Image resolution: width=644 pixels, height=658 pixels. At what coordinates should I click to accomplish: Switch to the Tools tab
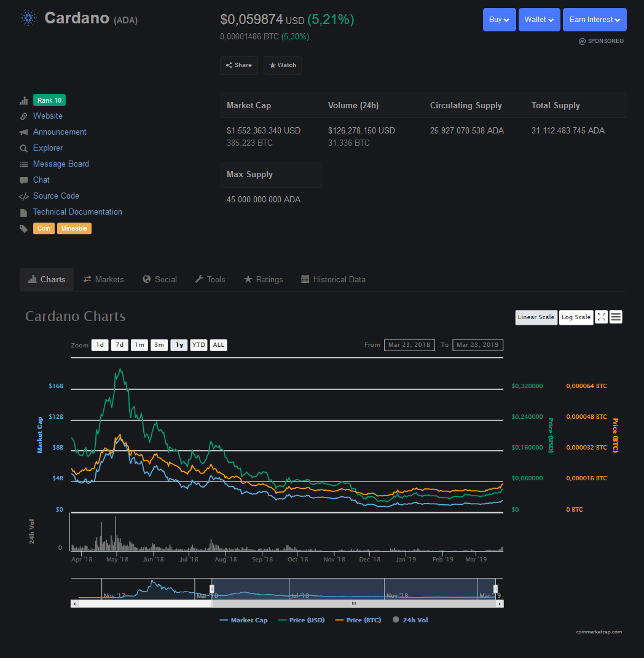(210, 279)
